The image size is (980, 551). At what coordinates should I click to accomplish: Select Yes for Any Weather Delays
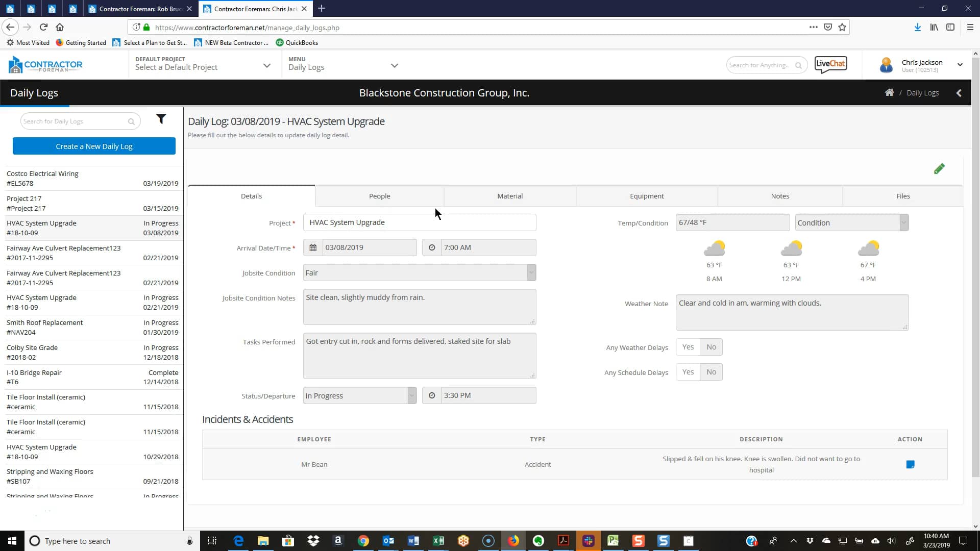[688, 346]
